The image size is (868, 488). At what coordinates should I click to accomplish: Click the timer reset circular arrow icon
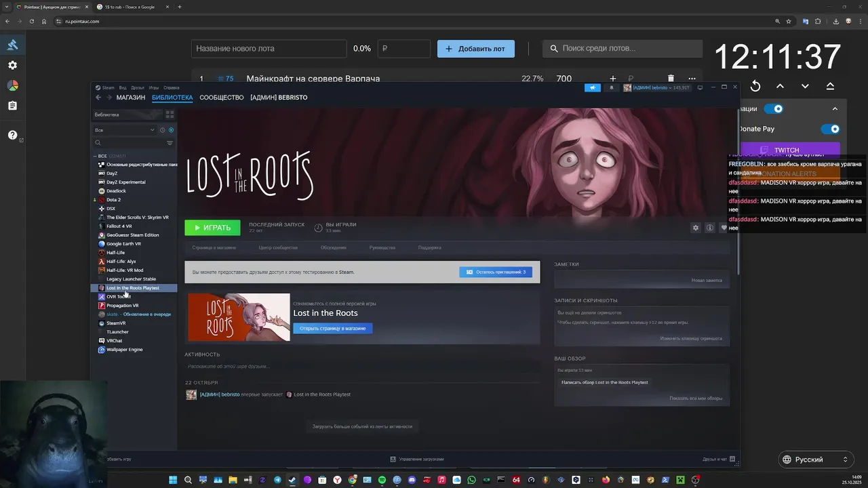click(x=755, y=86)
